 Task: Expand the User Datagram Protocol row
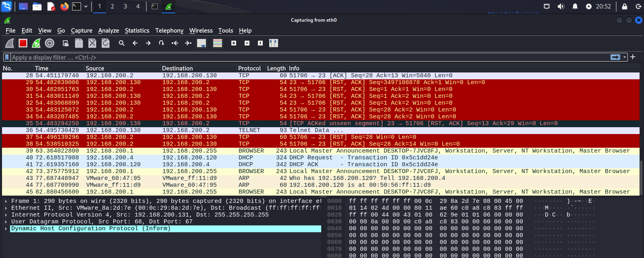point(6,222)
